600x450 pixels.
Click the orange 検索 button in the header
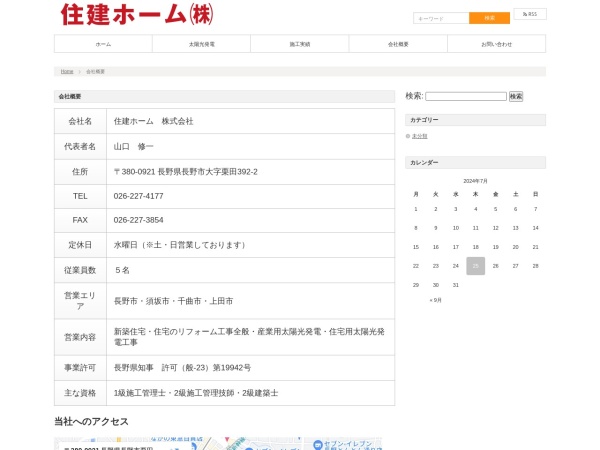pyautogui.click(x=489, y=18)
